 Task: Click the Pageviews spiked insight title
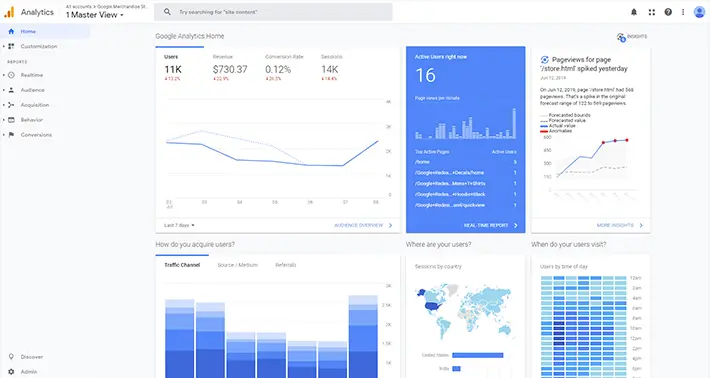pyautogui.click(x=585, y=64)
